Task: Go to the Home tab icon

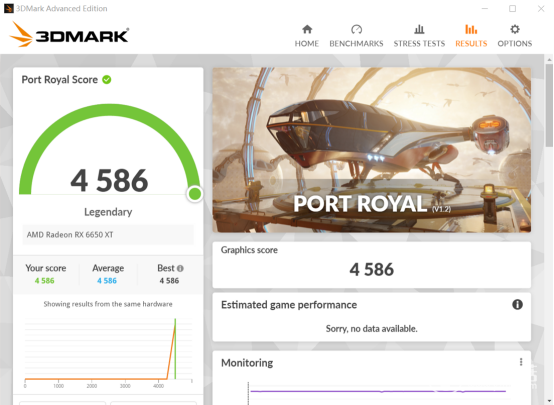Action: [x=307, y=29]
